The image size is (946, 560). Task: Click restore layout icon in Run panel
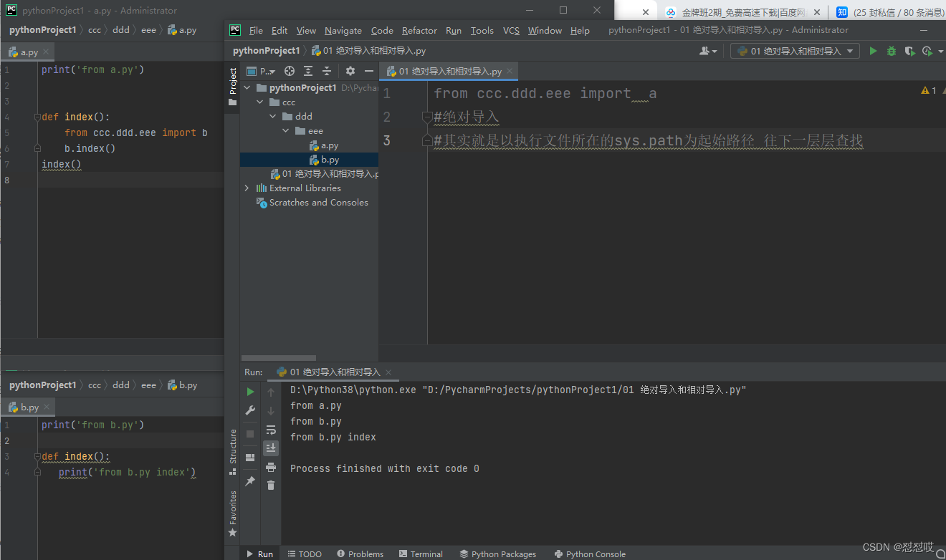pos(250,458)
